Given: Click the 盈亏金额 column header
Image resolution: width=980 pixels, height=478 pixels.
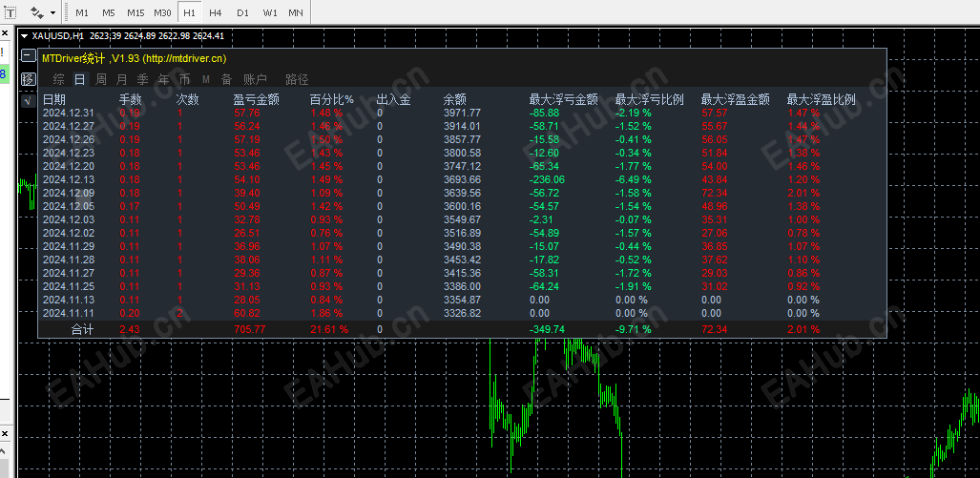Looking at the screenshot, I should coord(257,99).
